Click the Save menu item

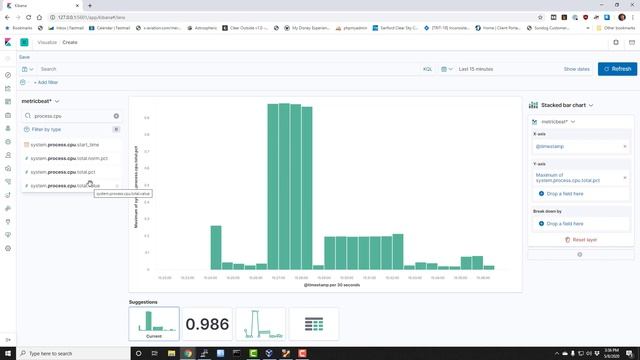[24, 57]
